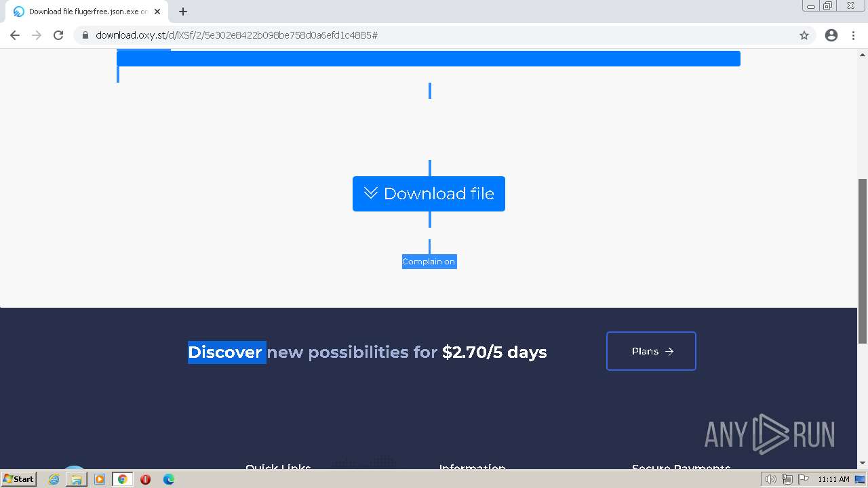This screenshot has height=488, width=868.
Task: Open volume control in system tray
Action: click(x=770, y=479)
